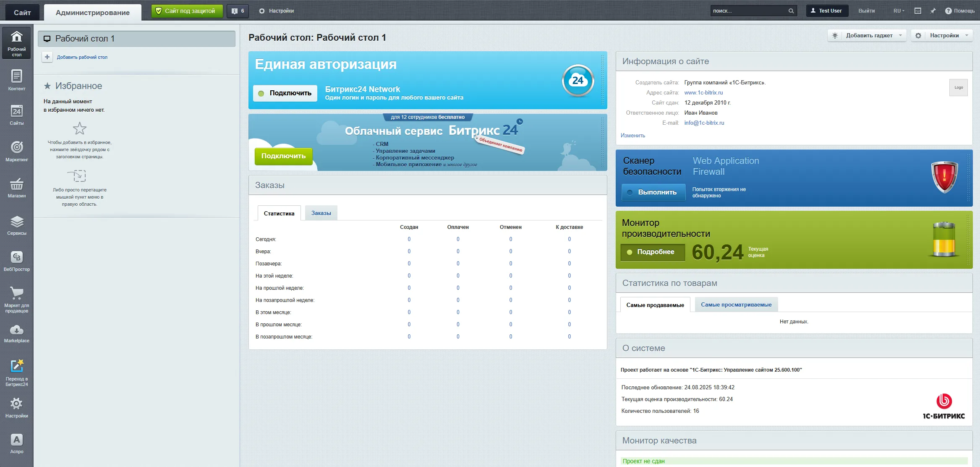The width and height of the screenshot is (980, 467).
Task: Click the search magnifier icon
Action: [791, 11]
